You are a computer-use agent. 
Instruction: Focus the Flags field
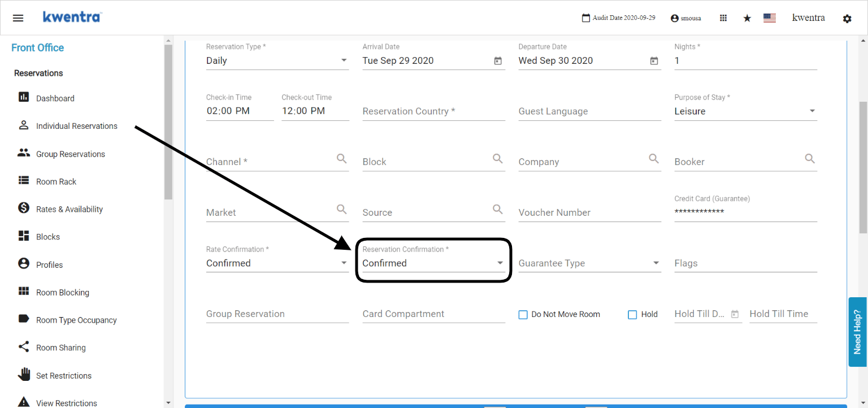point(745,263)
